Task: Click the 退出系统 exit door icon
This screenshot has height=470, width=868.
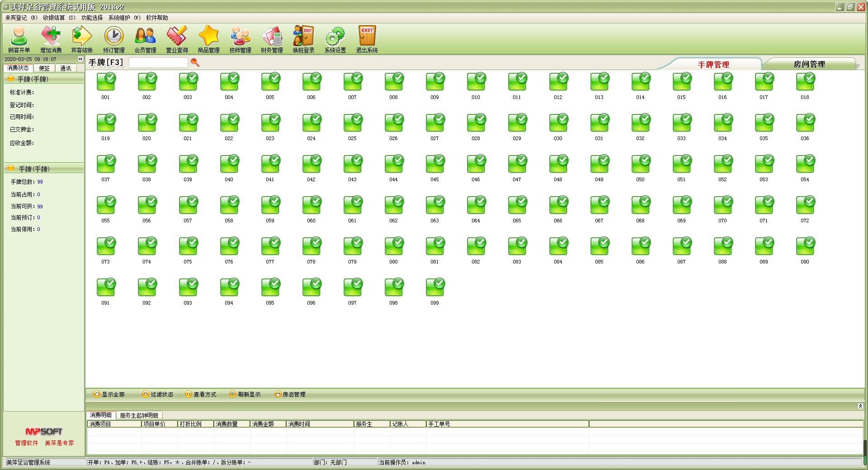Action: pyautogui.click(x=367, y=39)
